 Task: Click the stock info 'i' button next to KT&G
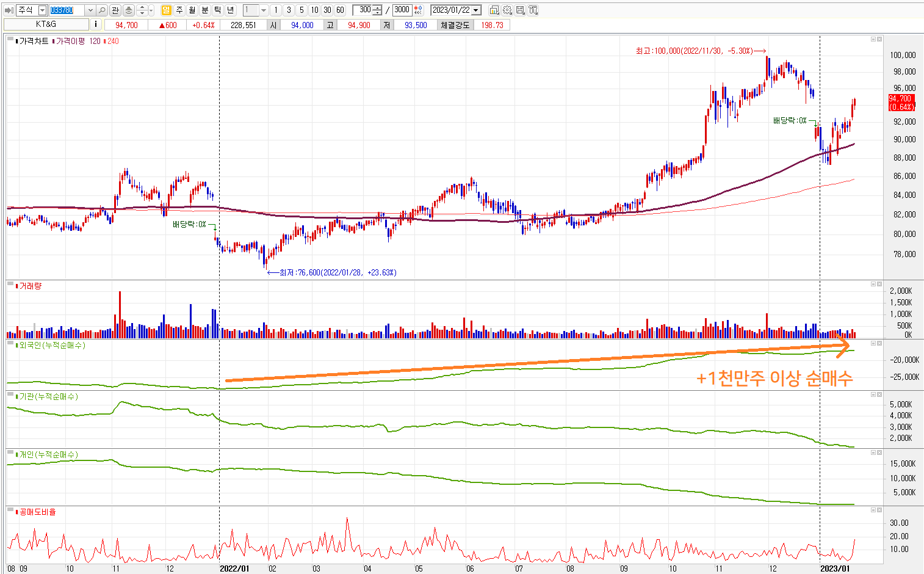click(96, 24)
